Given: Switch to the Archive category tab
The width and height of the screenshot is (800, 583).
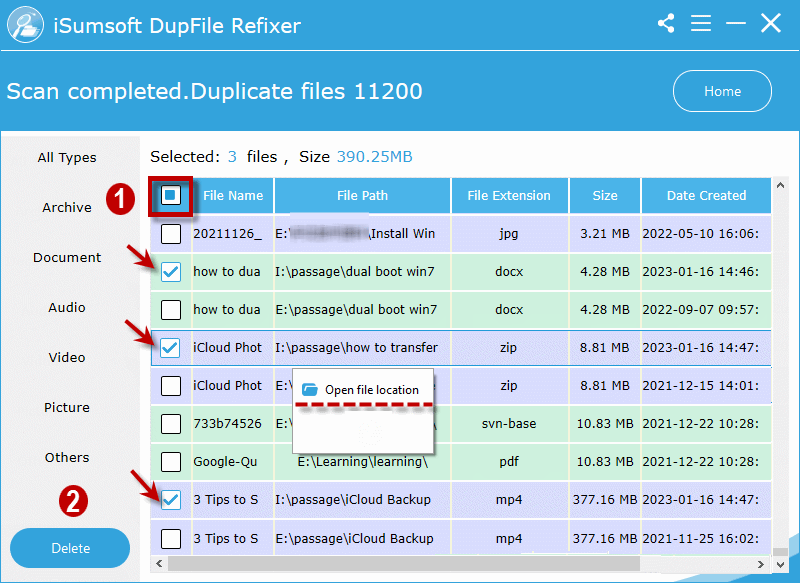Looking at the screenshot, I should 67,208.
